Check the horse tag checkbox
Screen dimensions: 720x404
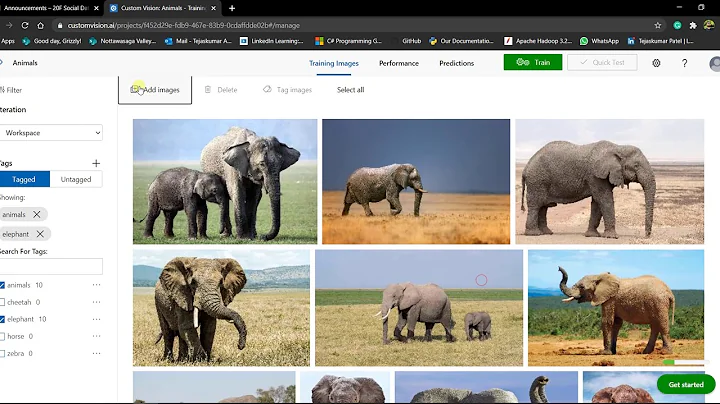2,337
